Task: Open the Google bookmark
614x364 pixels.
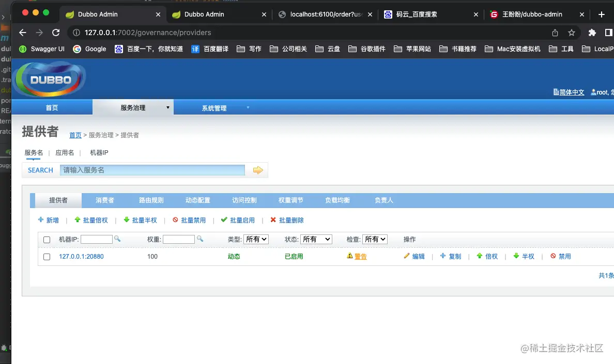Action: pos(90,49)
